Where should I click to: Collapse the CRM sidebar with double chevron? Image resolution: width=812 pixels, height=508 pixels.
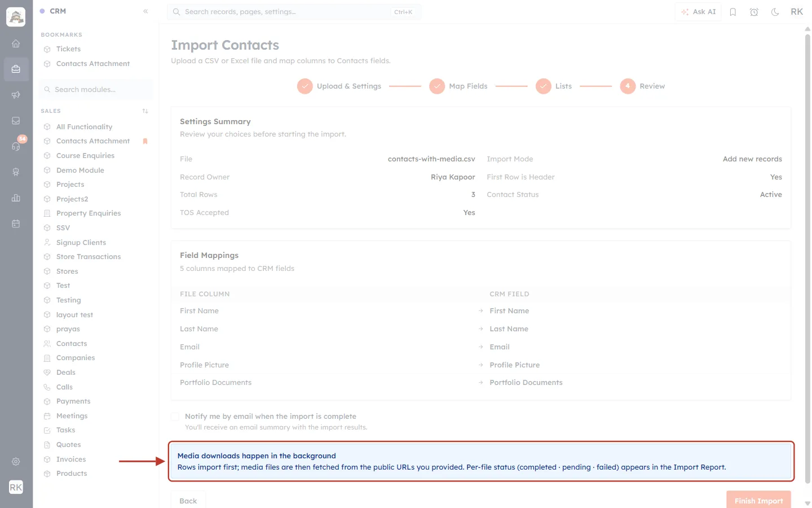point(145,11)
